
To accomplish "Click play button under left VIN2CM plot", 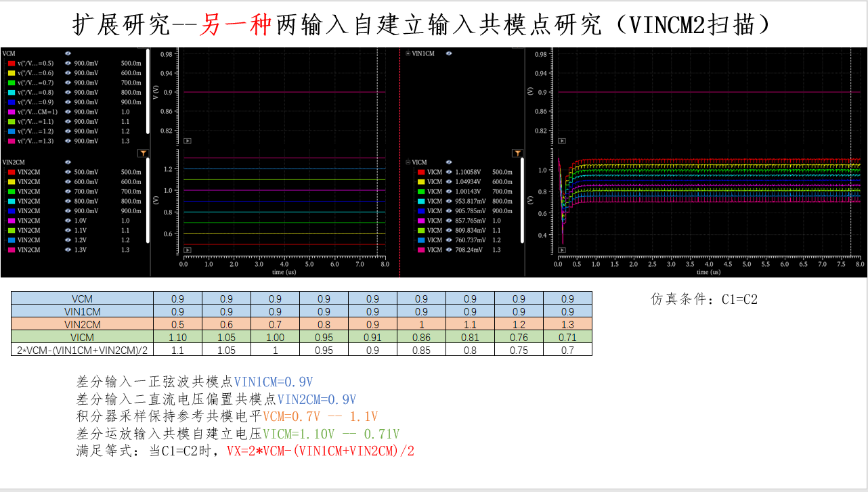I will pos(188,250).
